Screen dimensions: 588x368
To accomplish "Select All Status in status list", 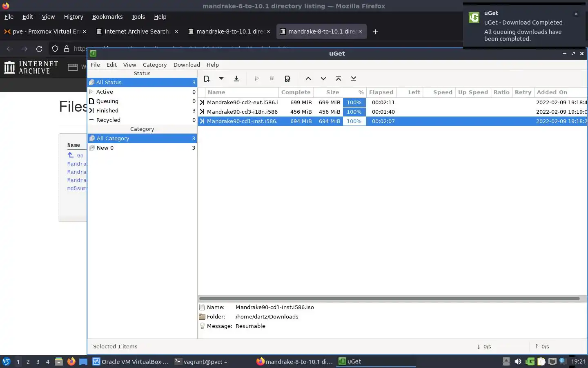I will point(142,82).
